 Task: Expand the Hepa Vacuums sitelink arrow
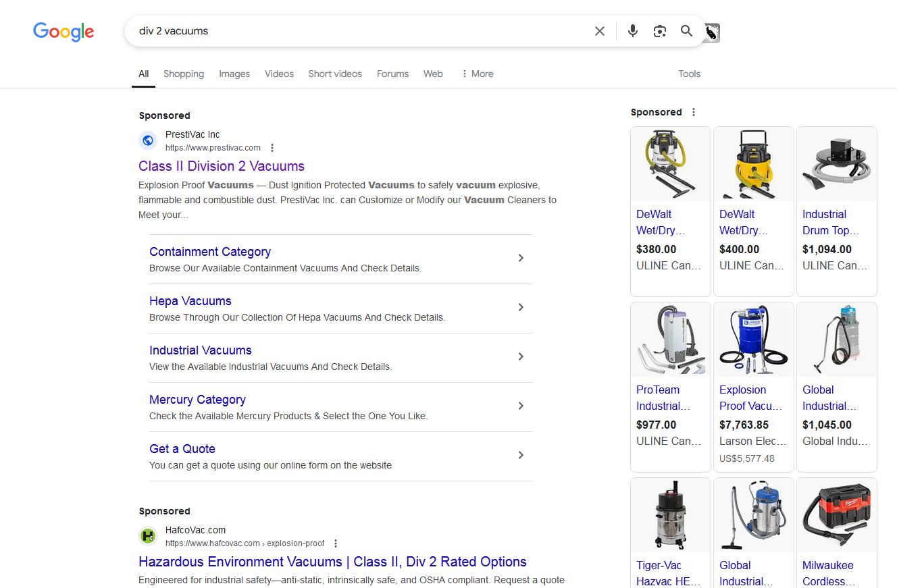(521, 307)
